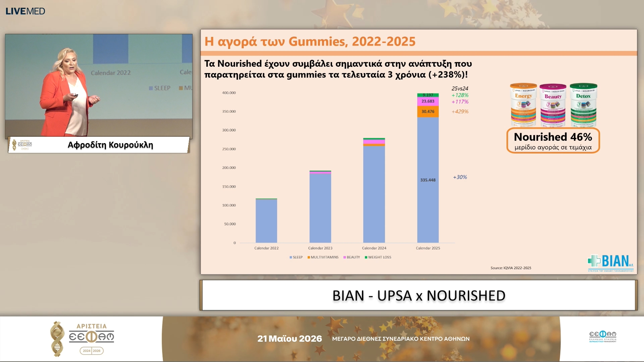The image size is (644, 362).
Task: Click the headline line ending with (+238%)!
Action: [336, 75]
